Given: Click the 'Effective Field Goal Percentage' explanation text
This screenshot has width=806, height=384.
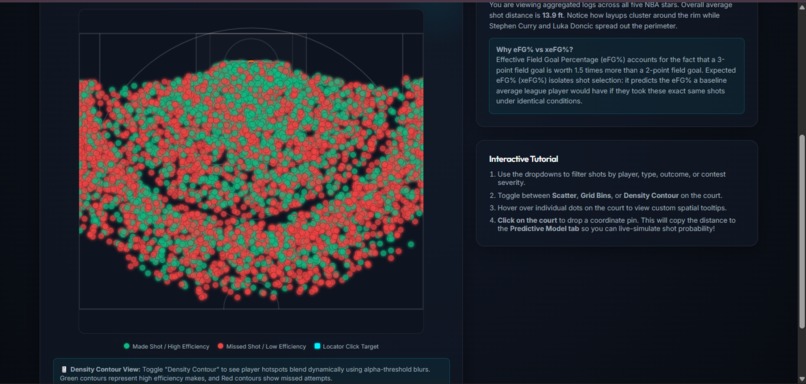Looking at the screenshot, I should coord(616,80).
